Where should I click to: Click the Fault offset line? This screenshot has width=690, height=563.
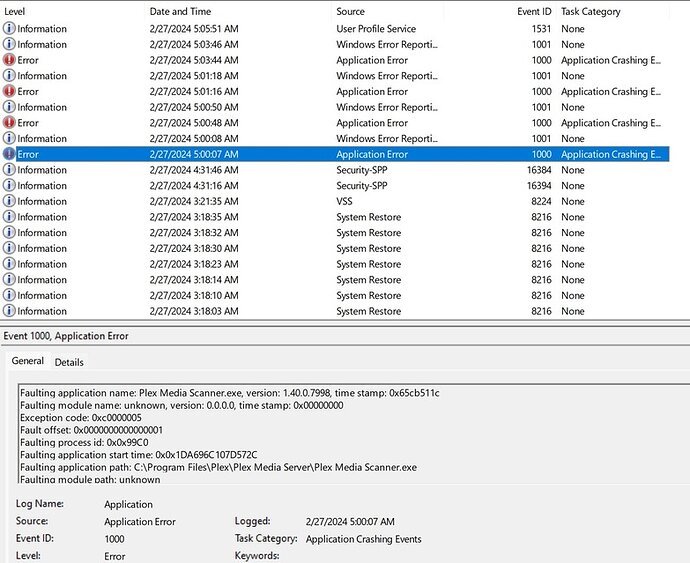tap(92, 430)
